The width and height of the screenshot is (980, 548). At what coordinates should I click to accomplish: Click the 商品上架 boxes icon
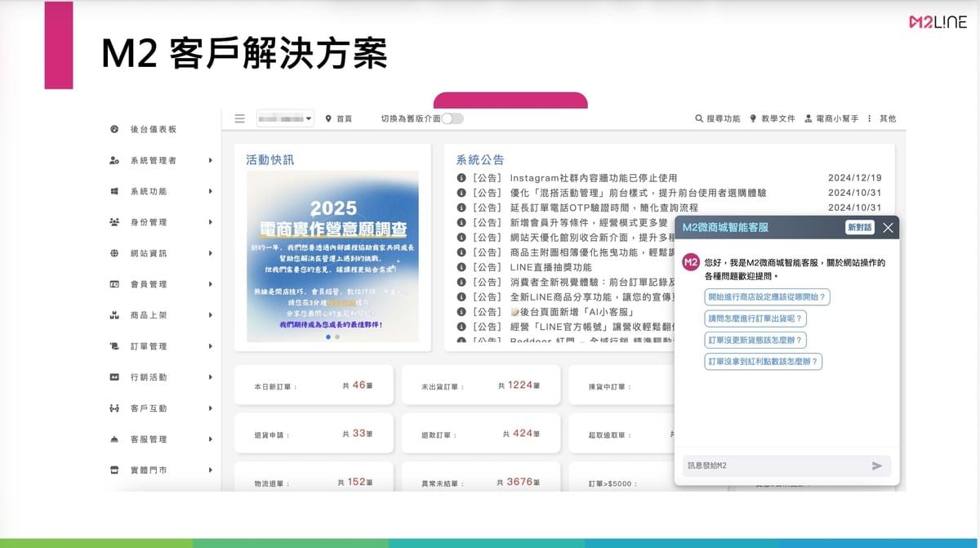(114, 315)
